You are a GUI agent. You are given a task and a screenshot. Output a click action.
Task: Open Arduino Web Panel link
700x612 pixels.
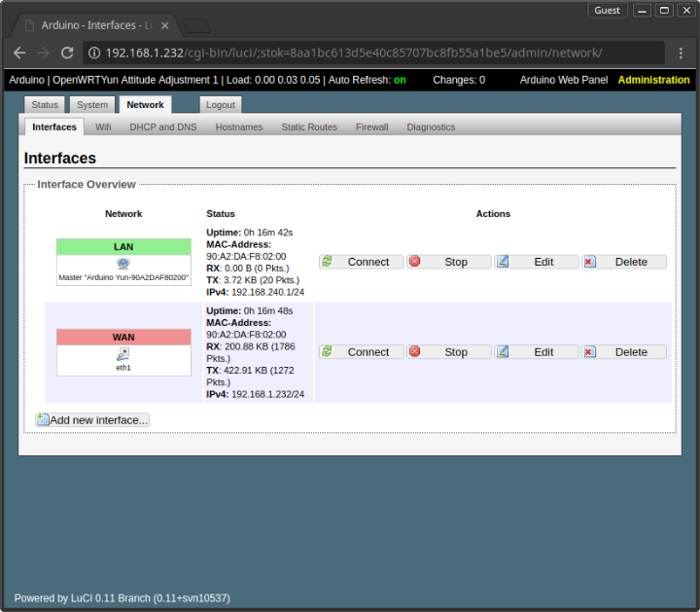point(564,80)
